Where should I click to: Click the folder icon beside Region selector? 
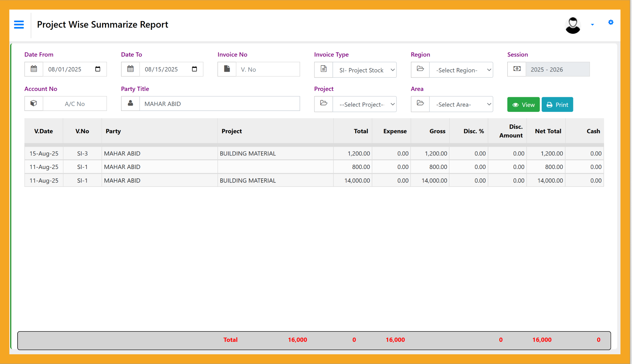point(420,70)
